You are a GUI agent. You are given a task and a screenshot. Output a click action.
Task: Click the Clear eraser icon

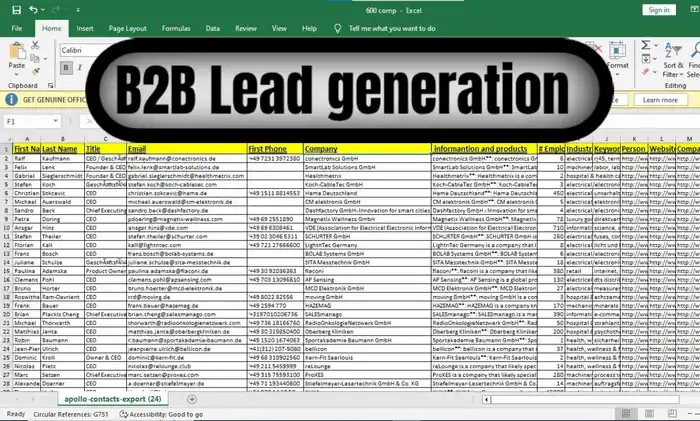[646, 71]
